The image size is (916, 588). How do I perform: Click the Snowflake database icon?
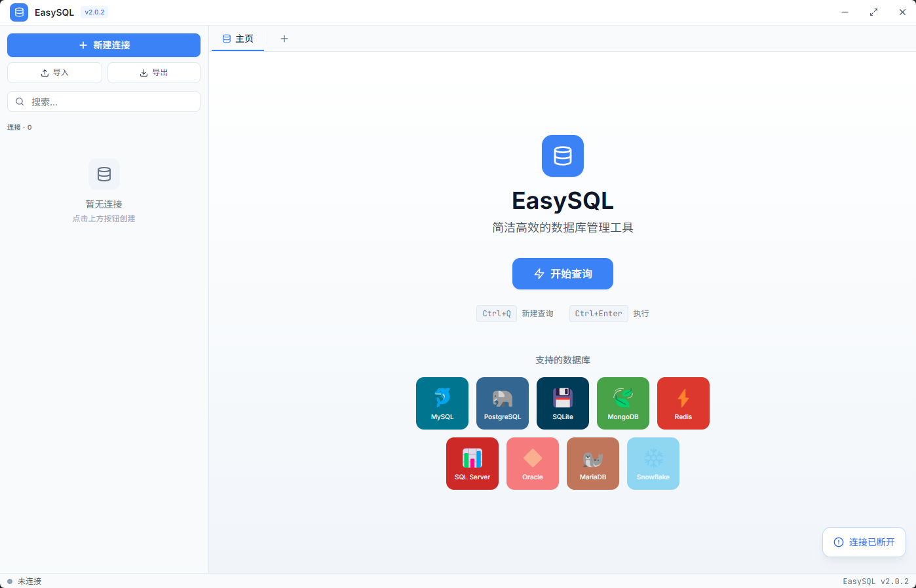tap(653, 463)
